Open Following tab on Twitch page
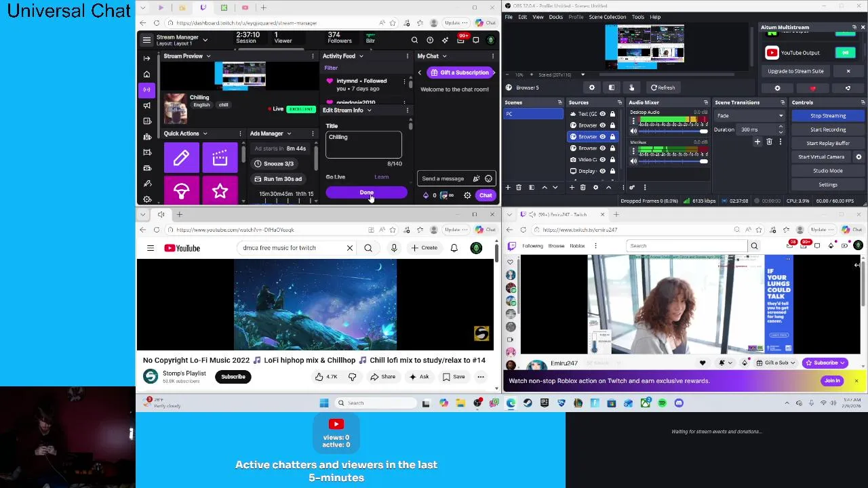 click(532, 246)
